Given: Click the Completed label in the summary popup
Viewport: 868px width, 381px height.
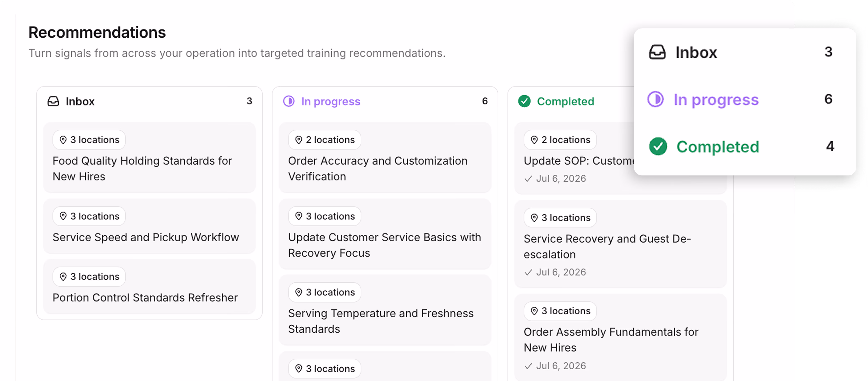Looking at the screenshot, I should pyautogui.click(x=718, y=147).
